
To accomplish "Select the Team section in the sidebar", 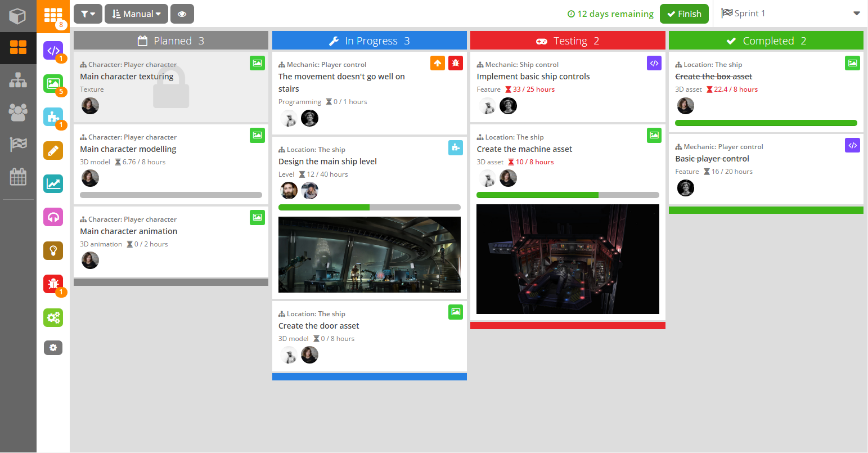I will coord(19,112).
